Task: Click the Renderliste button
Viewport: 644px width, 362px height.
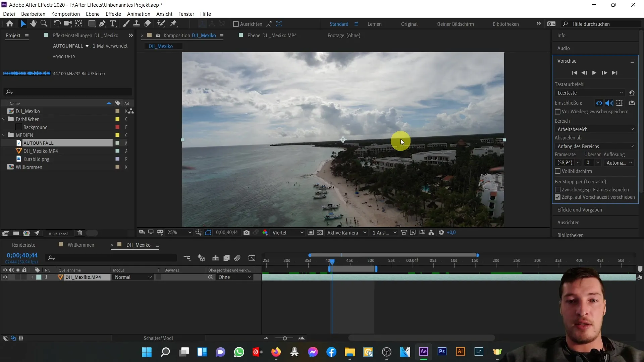Action: pos(23,244)
